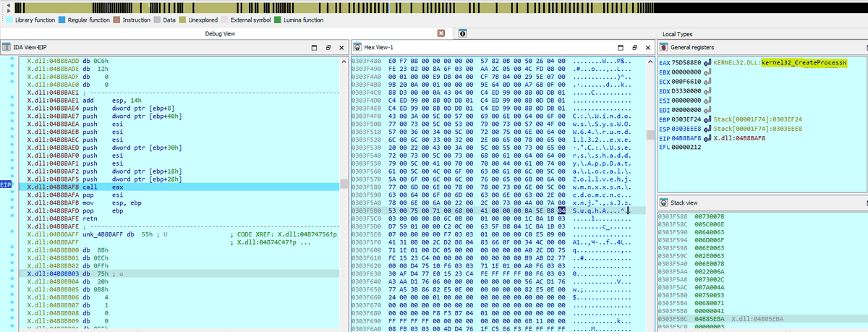Float the Hex View-1 panel
868x332 pixels.
click(634, 47)
